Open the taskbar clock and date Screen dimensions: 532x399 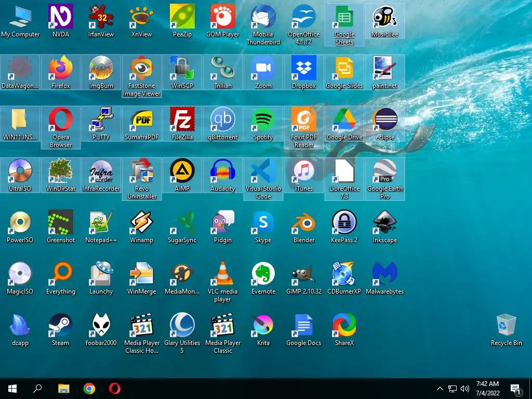point(487,389)
